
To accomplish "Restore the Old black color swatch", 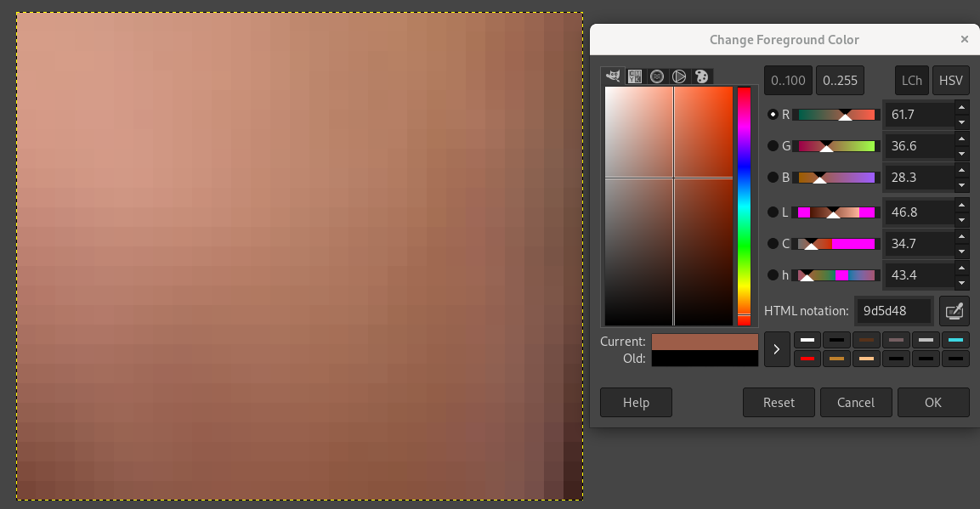I will (705, 358).
